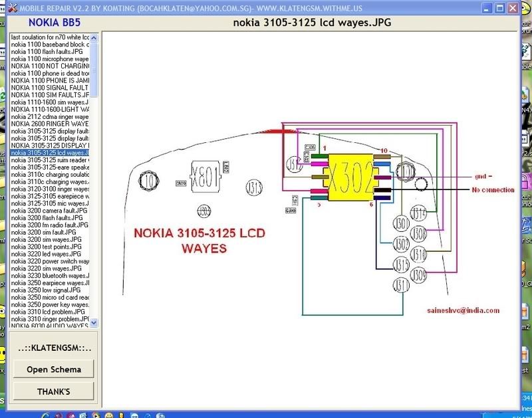Maximize the Mobile Repair window
This screenshot has width=532, height=418.
pyautogui.click(x=500, y=8)
